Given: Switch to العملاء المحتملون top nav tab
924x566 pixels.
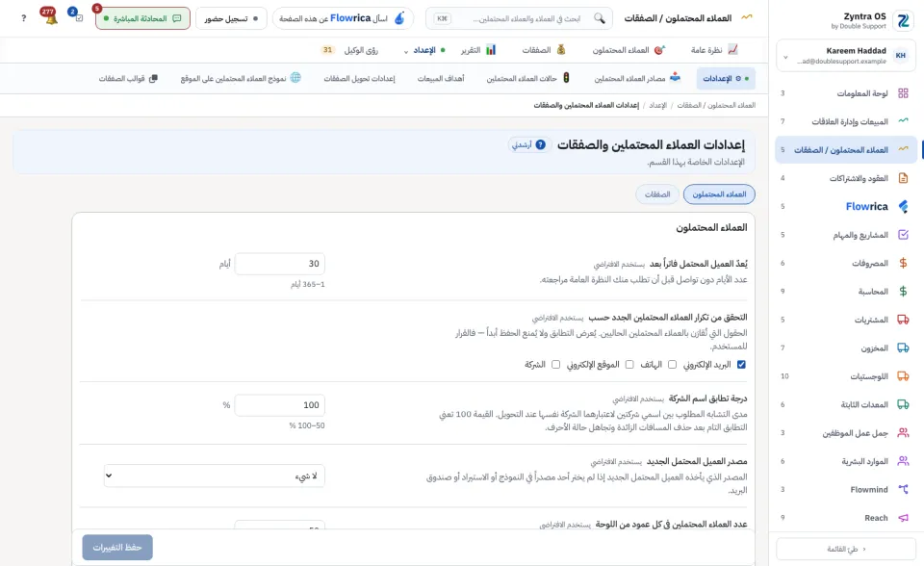Looking at the screenshot, I should [628, 50].
